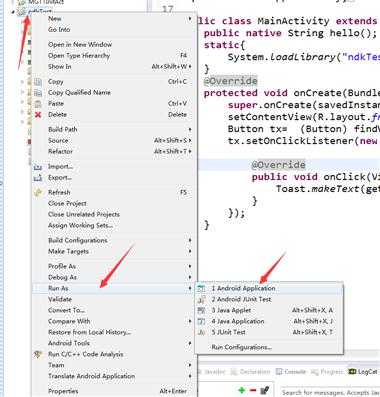
Task: Expand the New submenu arrow
Action: coord(190,19)
